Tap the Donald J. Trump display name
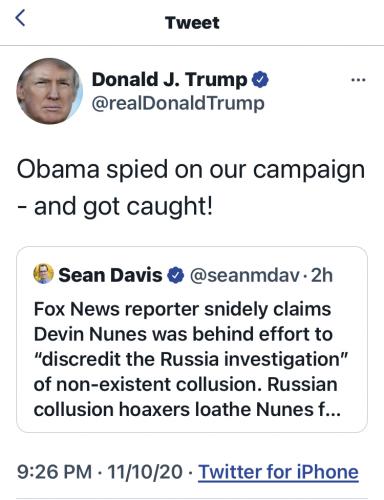384x500 pixels. [x=169, y=80]
